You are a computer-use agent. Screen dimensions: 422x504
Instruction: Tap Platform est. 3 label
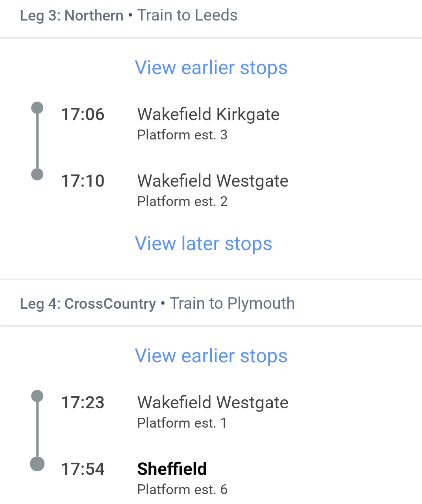(182, 135)
